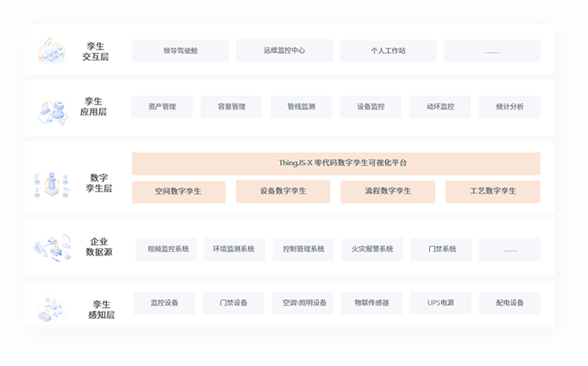The image size is (588, 366).
Task: Click the ThingJS-X 零代码数字孪生可视化平台 banner
Action: (336, 163)
